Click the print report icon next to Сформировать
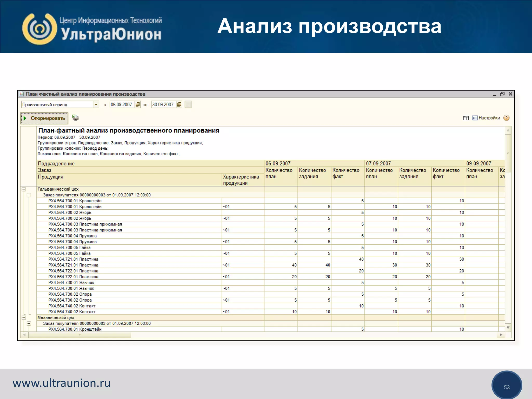The width and height of the screenshot is (532, 399). 75,118
